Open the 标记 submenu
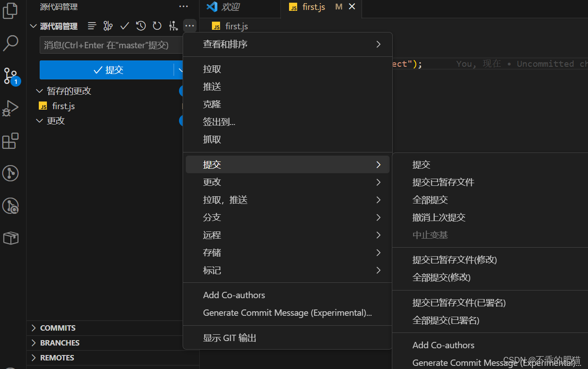The width and height of the screenshot is (588, 369). [287, 270]
